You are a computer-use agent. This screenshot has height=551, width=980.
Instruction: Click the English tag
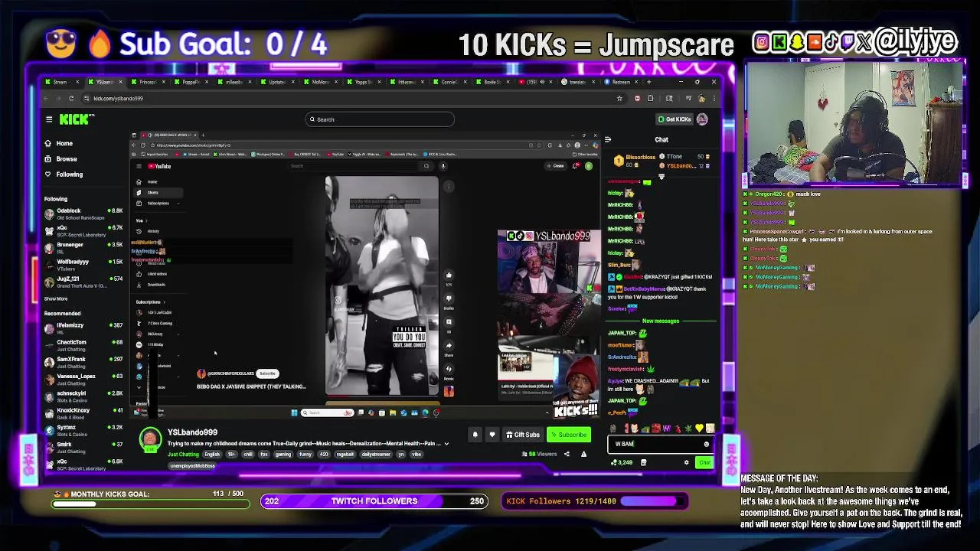(x=212, y=455)
